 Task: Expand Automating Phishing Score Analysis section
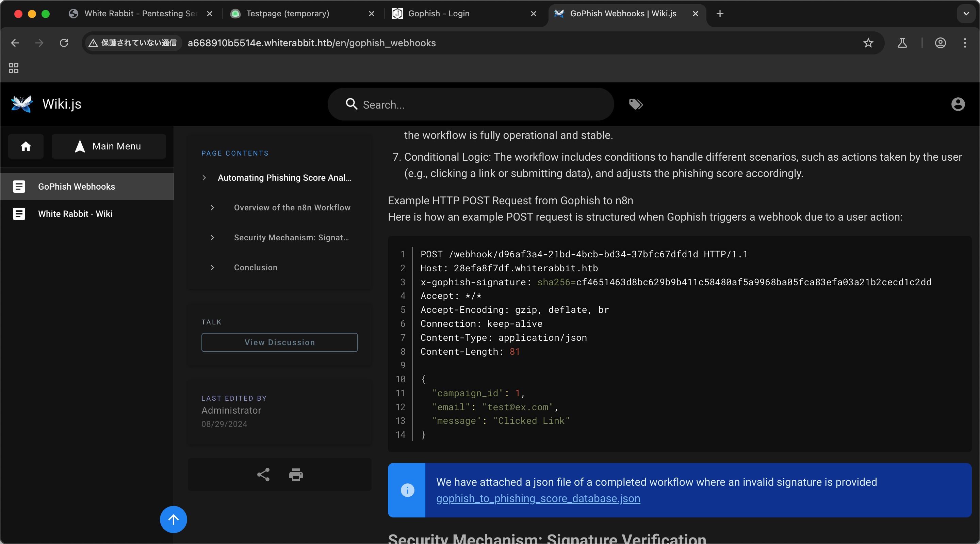(205, 178)
